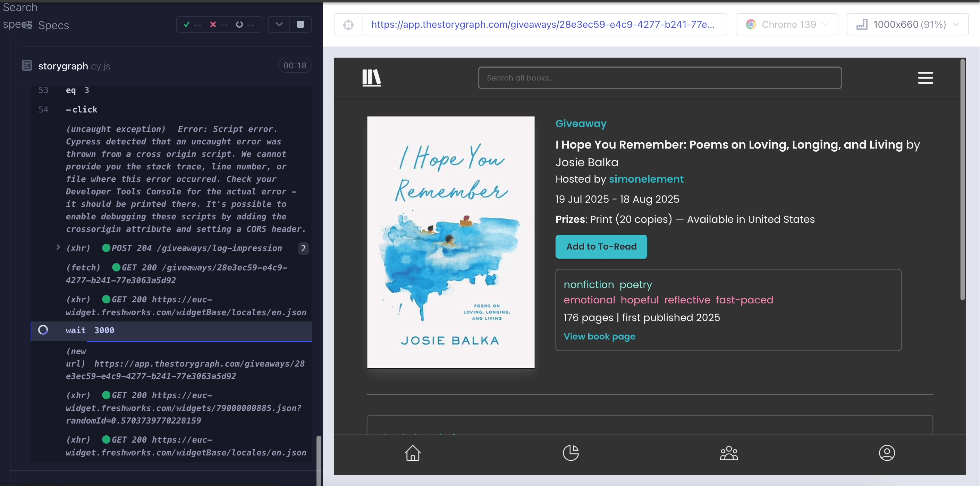Click the pending tests spinner counter
Image resolution: width=980 pixels, height=486 pixels.
click(245, 24)
